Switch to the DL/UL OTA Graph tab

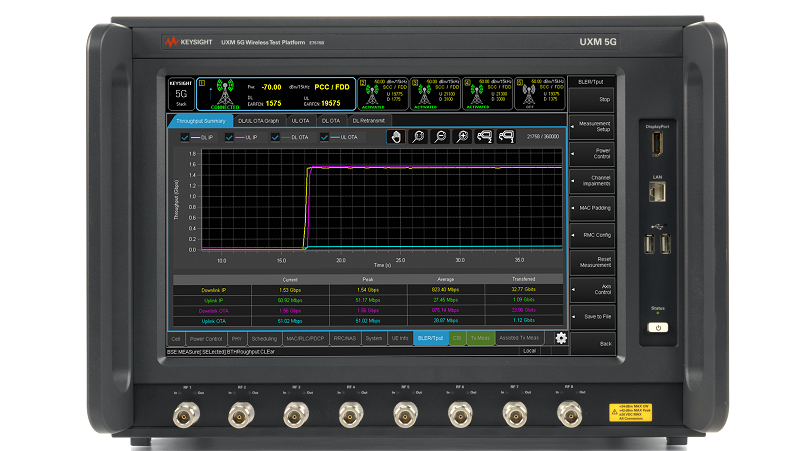click(x=258, y=120)
